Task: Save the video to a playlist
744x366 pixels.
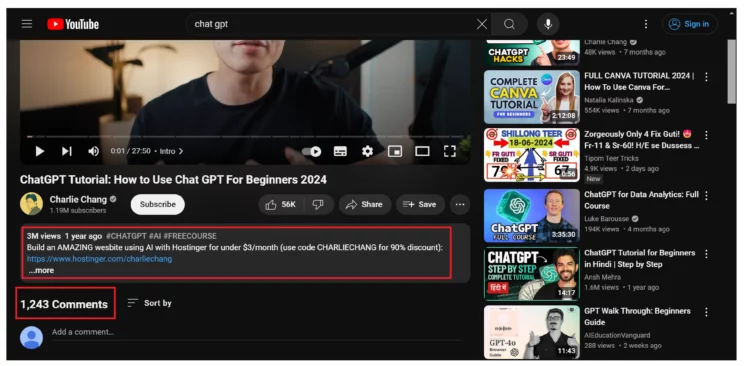Action: click(x=420, y=205)
